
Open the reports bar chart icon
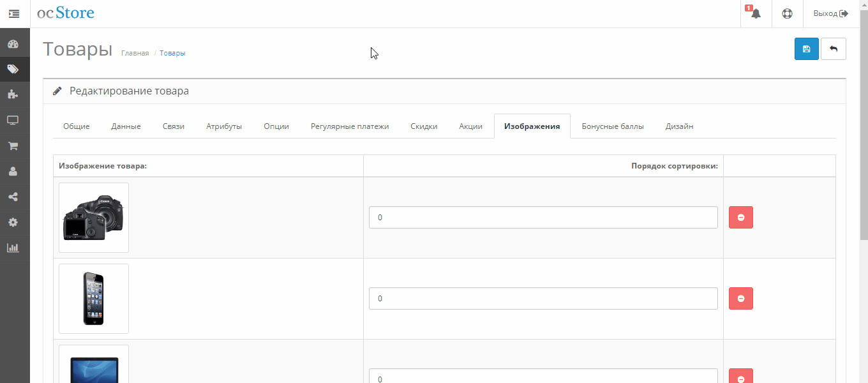13,248
